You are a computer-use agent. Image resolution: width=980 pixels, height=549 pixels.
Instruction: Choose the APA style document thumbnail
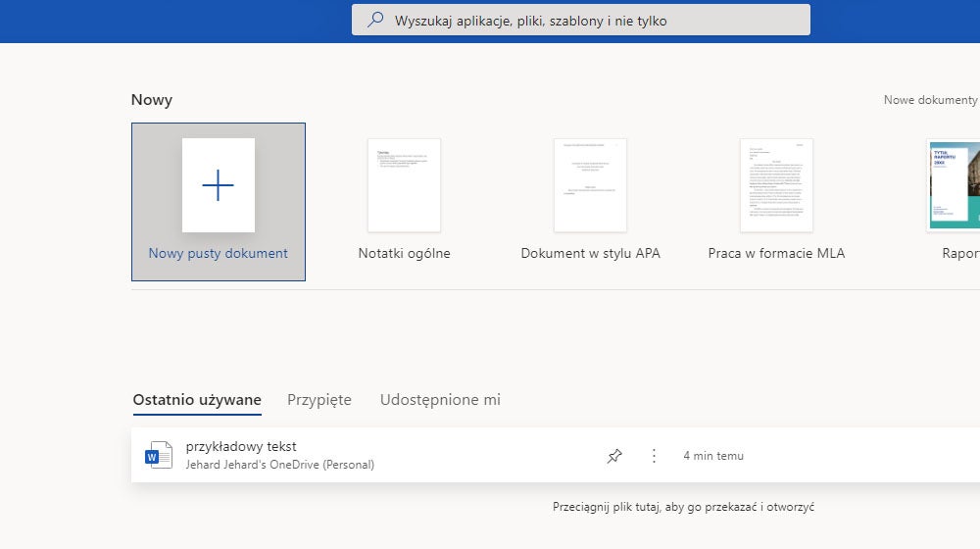[590, 185]
